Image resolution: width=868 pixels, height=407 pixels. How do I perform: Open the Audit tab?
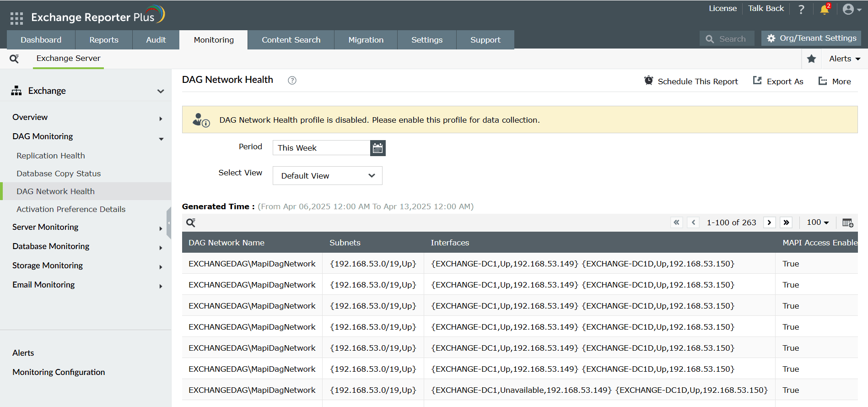(156, 40)
